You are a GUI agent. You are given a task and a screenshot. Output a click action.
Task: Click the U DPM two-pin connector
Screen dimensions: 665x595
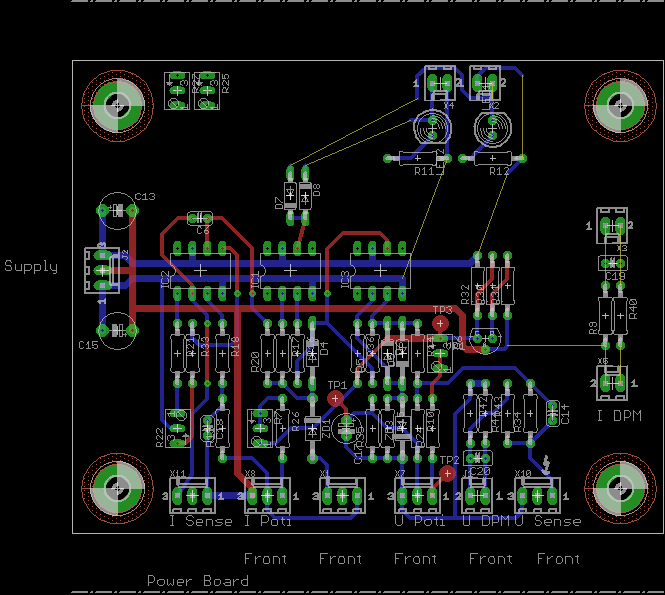click(477, 495)
